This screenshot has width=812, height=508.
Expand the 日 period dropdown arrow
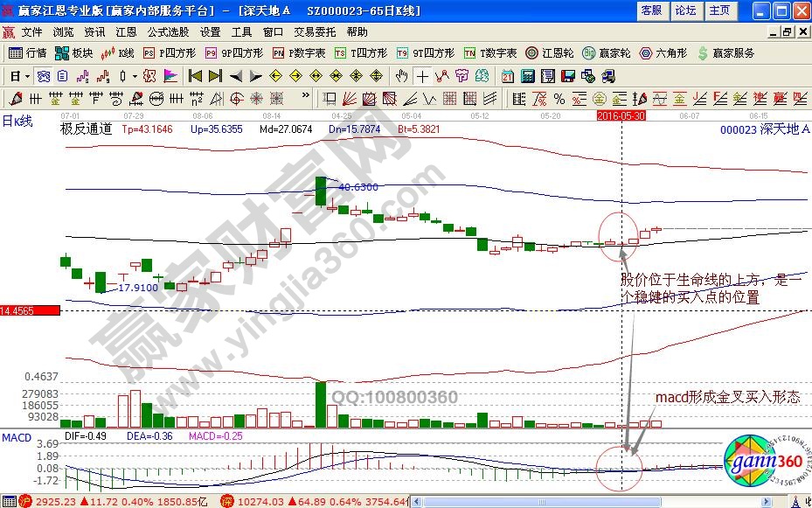27,75
